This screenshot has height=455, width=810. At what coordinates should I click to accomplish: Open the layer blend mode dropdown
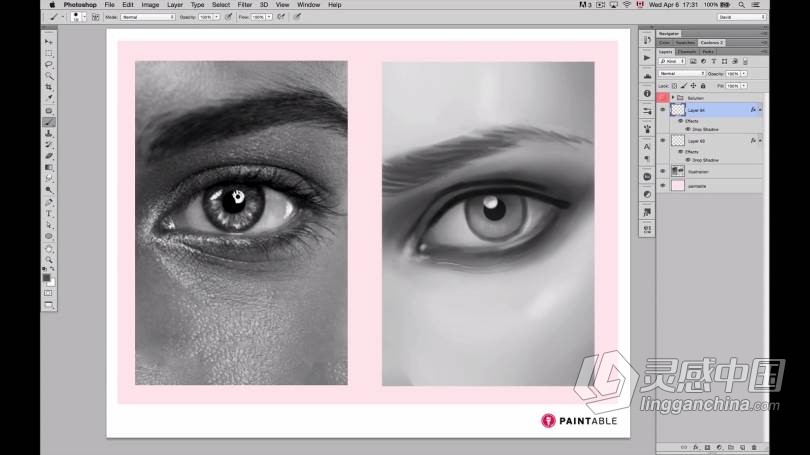[x=681, y=73]
